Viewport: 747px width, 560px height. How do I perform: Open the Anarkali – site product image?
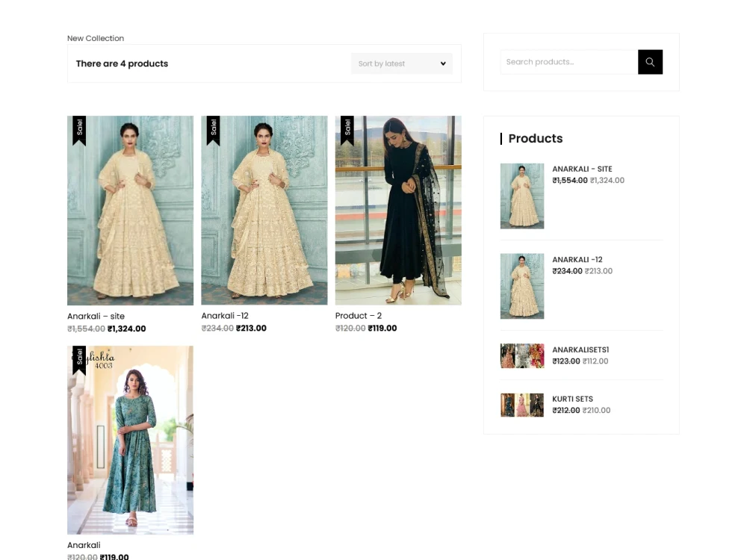point(130,211)
